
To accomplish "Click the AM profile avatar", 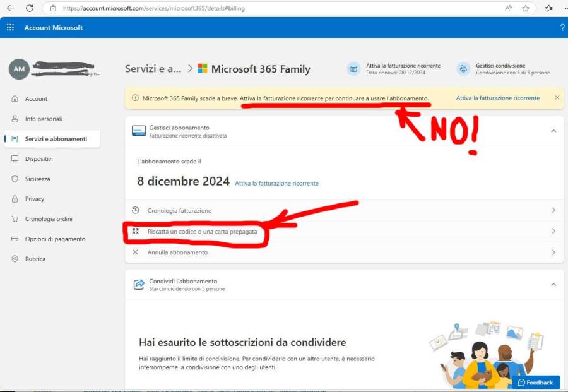I will point(19,69).
